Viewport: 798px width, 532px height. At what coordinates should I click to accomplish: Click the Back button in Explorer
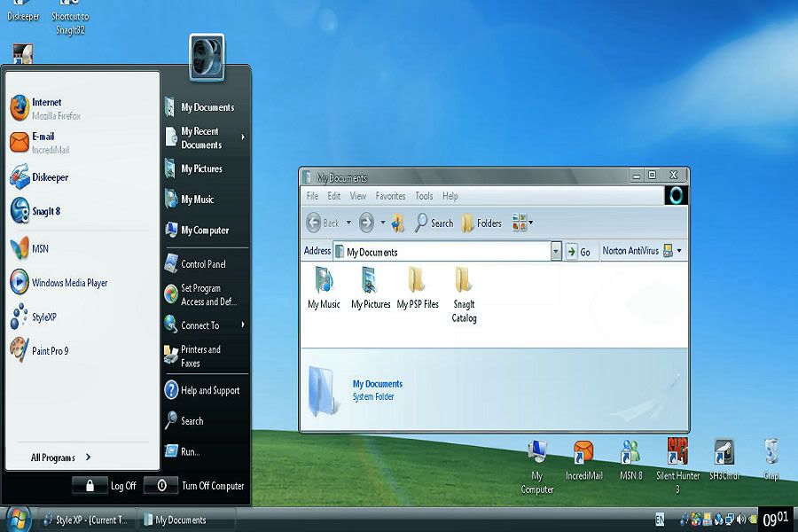pyautogui.click(x=323, y=223)
